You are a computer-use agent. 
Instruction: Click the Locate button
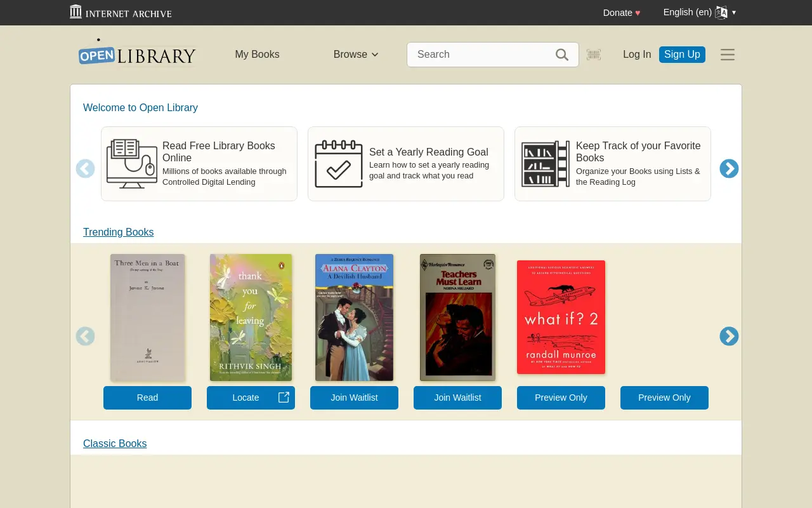tap(251, 398)
